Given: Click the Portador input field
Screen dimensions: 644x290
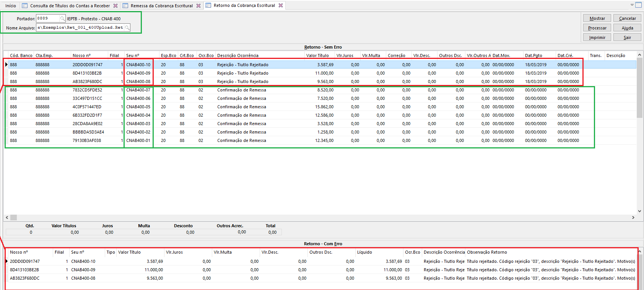Looking at the screenshot, I should pos(48,18).
